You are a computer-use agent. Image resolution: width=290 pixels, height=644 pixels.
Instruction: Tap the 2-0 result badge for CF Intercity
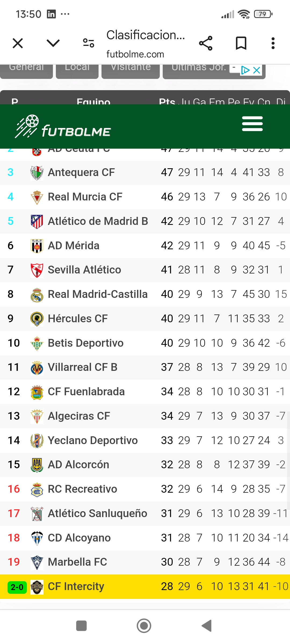[x=17, y=587]
